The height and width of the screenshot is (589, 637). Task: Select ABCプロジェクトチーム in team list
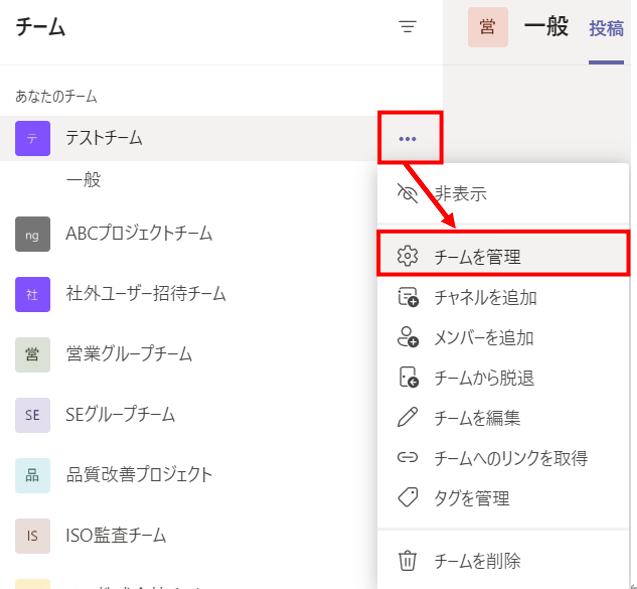tap(139, 234)
